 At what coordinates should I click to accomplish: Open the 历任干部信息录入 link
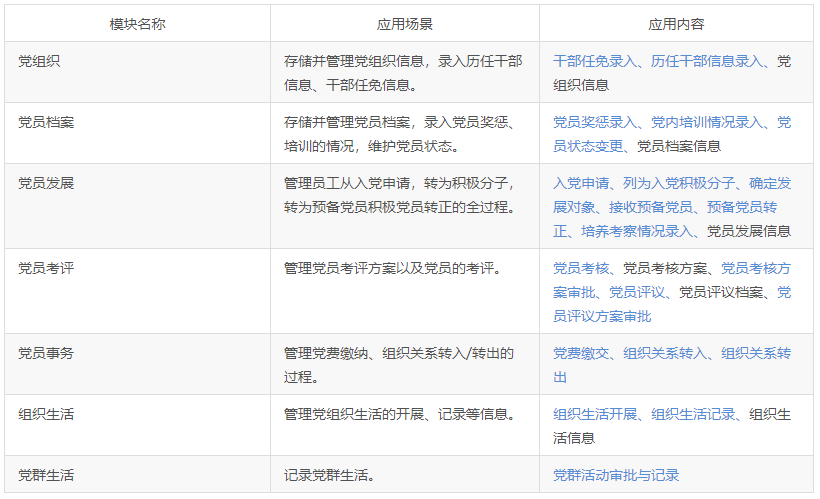click(x=707, y=61)
